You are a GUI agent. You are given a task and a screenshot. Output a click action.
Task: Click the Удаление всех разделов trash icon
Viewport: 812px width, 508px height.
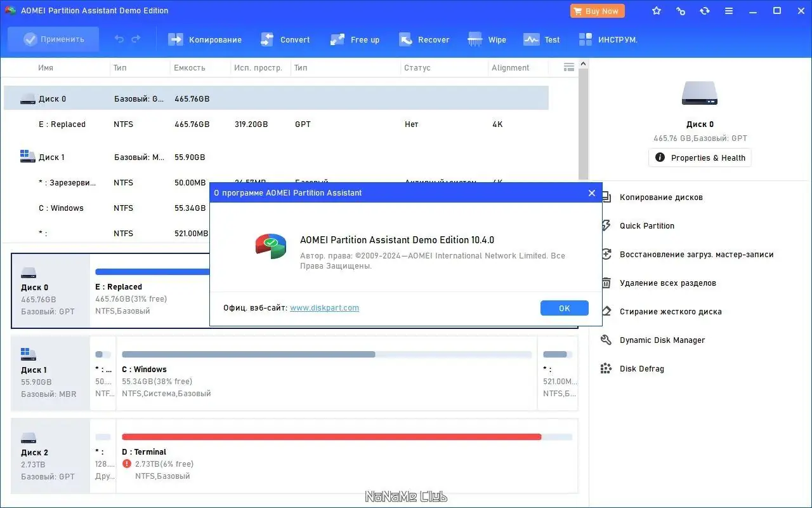tap(606, 283)
